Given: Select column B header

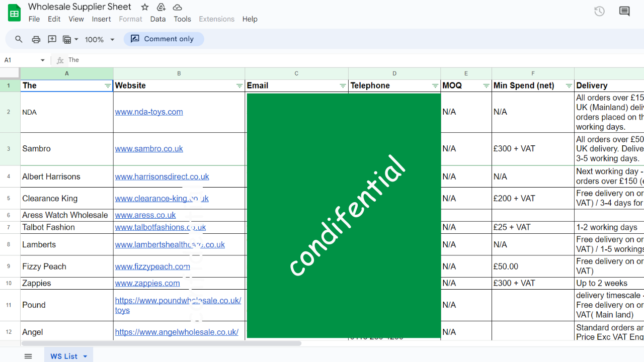Looking at the screenshot, I should (179, 73).
